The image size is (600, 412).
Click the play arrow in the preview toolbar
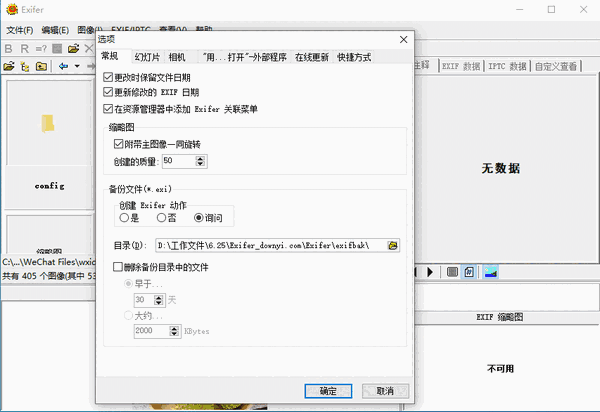click(430, 272)
